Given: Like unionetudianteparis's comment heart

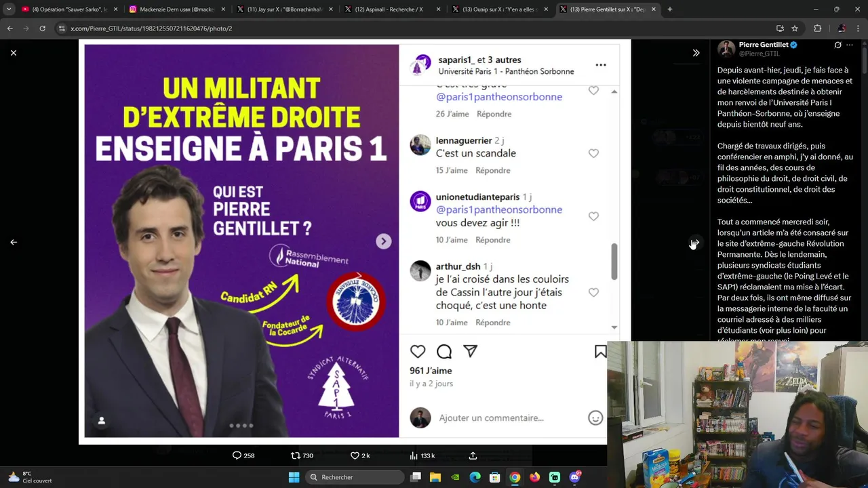Looking at the screenshot, I should click(x=593, y=216).
